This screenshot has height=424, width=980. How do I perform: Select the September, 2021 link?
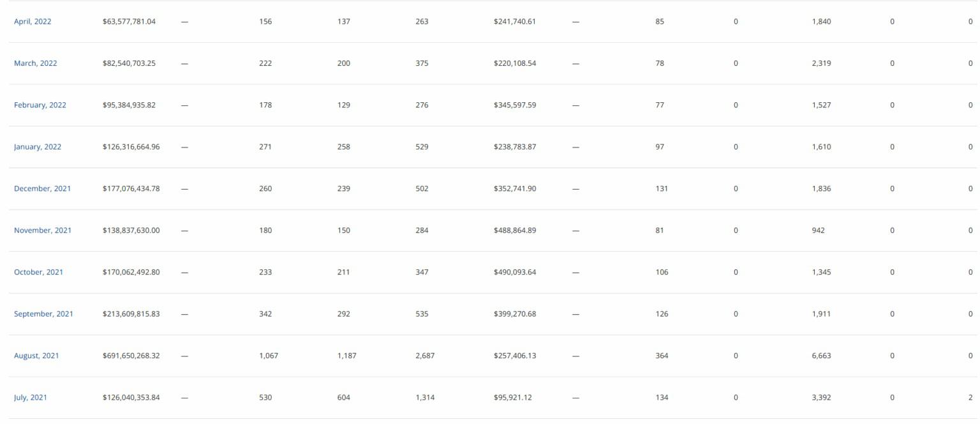pos(43,314)
